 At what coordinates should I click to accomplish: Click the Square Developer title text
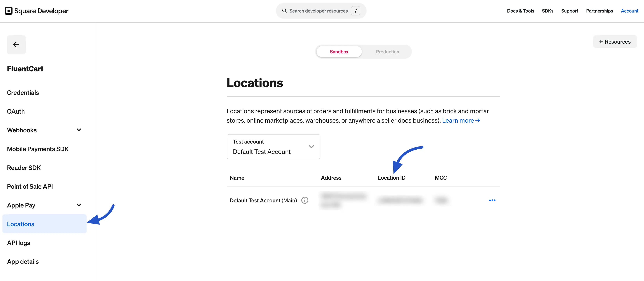click(x=41, y=11)
